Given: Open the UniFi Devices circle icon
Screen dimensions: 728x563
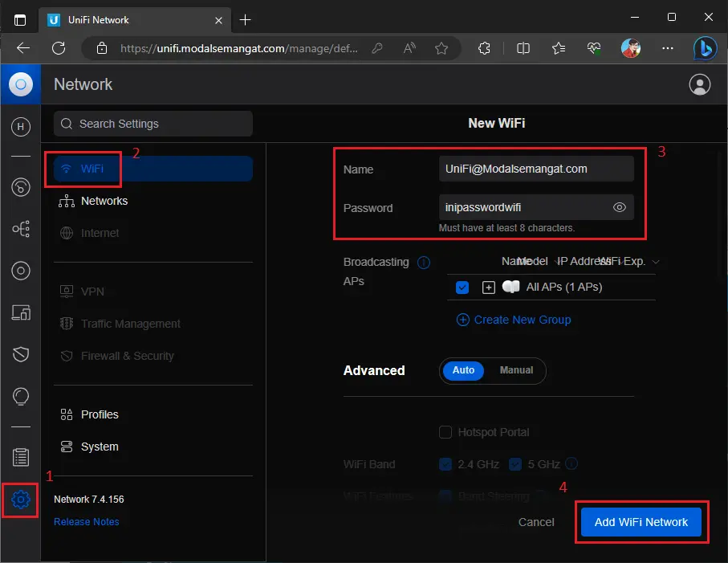Looking at the screenshot, I should pos(20,271).
